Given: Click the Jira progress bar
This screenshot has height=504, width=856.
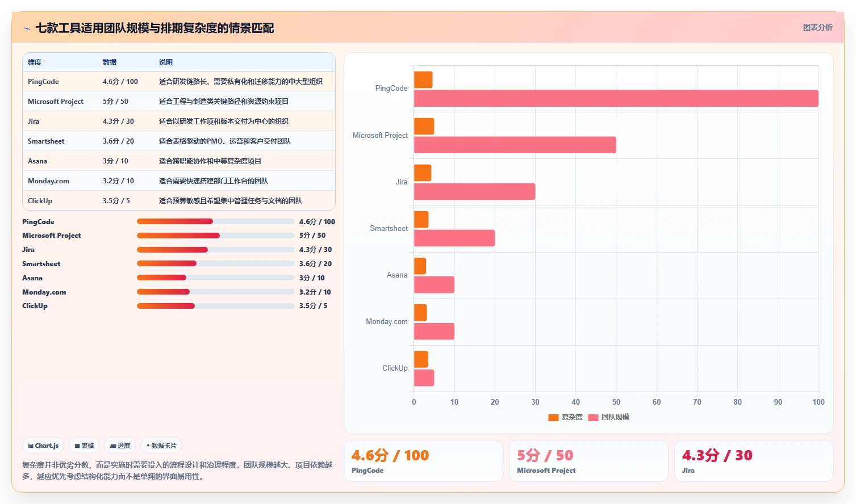Looking at the screenshot, I should pos(215,250).
